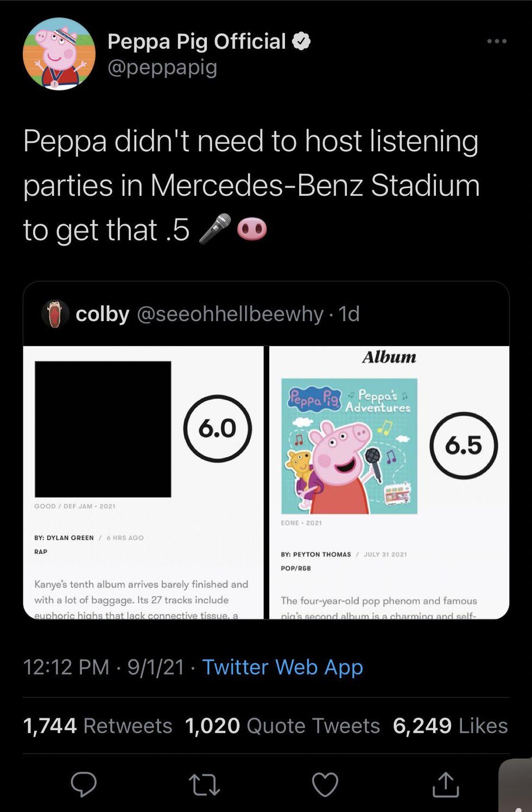Tap the 12:12 PM · 9/1/21 timestamp
The width and height of the screenshot is (532, 812).
coord(103,667)
